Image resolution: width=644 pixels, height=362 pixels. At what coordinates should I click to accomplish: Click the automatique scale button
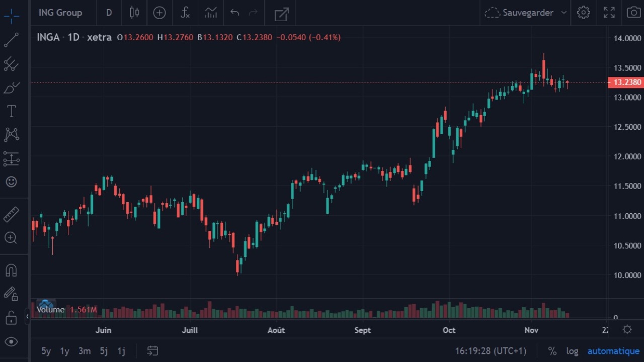[x=613, y=351]
